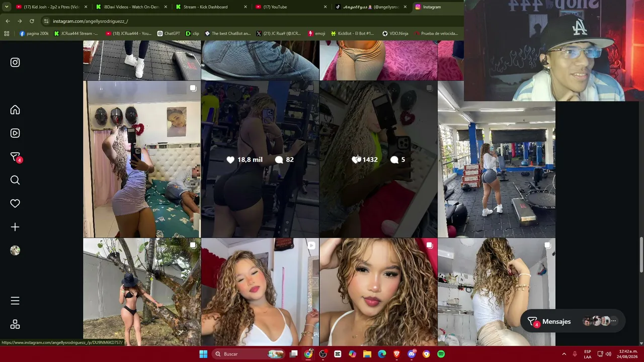Viewport: 644px width, 362px height.
Task: Open curly-hair selfie post with red curtain
Action: click(x=260, y=292)
